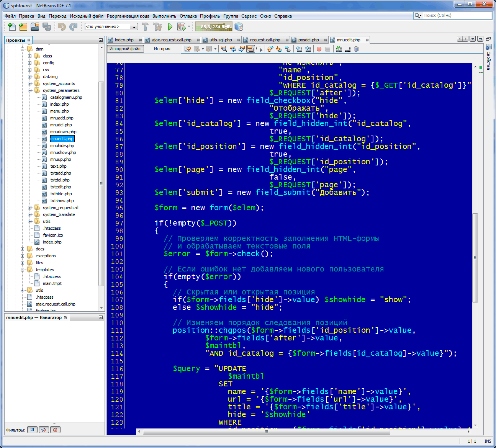Click the Redo arrow icon
The height and width of the screenshot is (448, 496).
(x=74, y=27)
